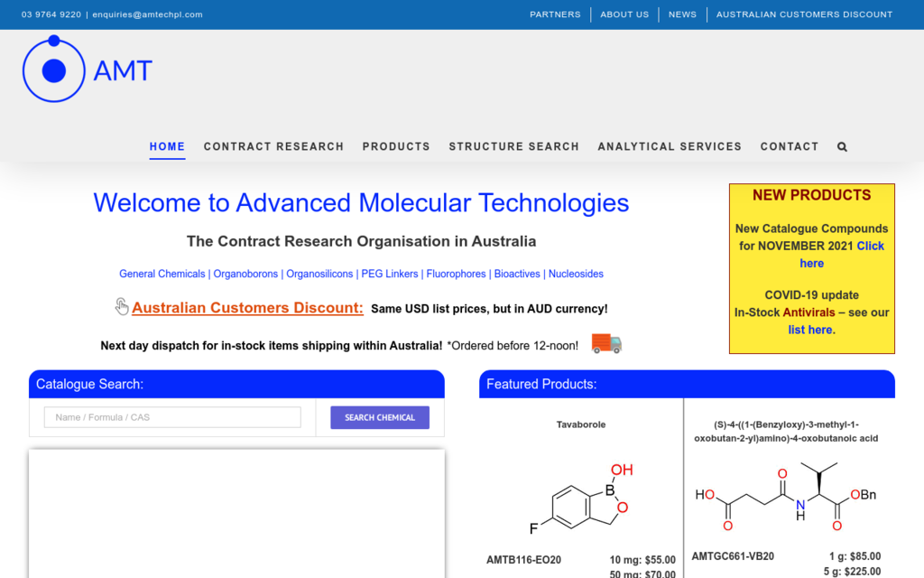Click the Tavaborole structure image
This screenshot has height=578, width=924.
(581, 499)
